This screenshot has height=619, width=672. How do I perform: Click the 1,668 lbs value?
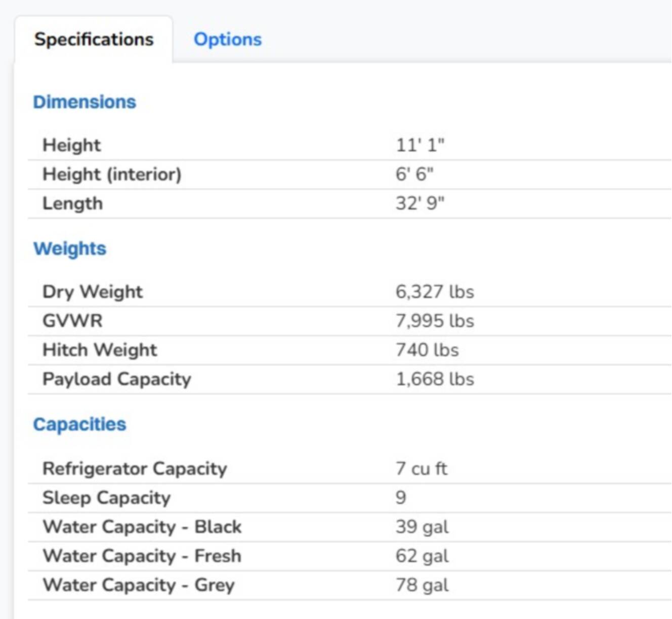[435, 379]
